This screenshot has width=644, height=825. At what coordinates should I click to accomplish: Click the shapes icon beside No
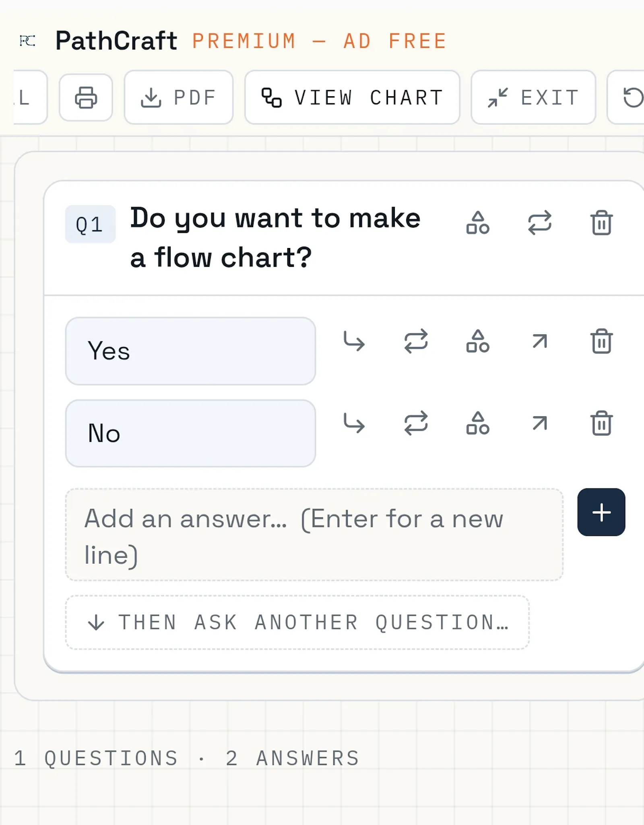tap(478, 423)
